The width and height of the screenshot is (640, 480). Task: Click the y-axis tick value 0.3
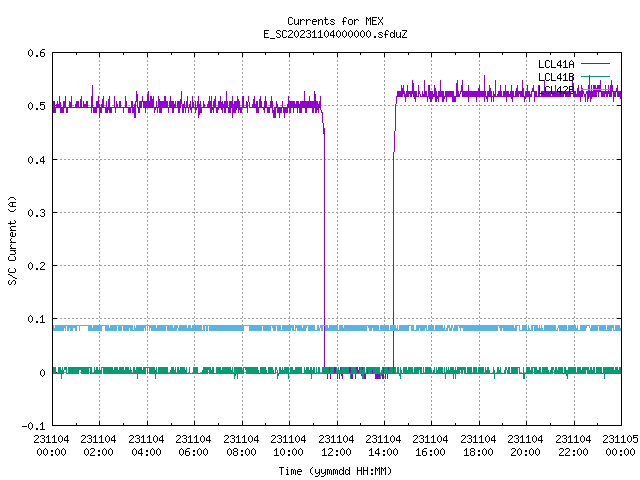36,213
